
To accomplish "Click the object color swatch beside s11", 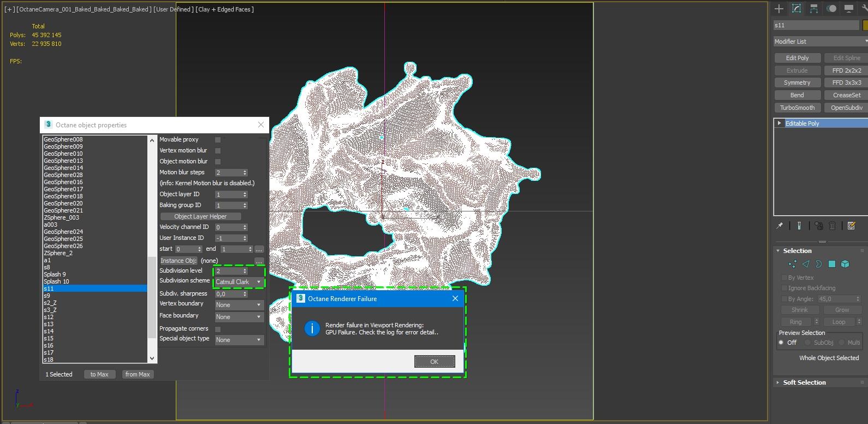I will pyautogui.click(x=865, y=25).
